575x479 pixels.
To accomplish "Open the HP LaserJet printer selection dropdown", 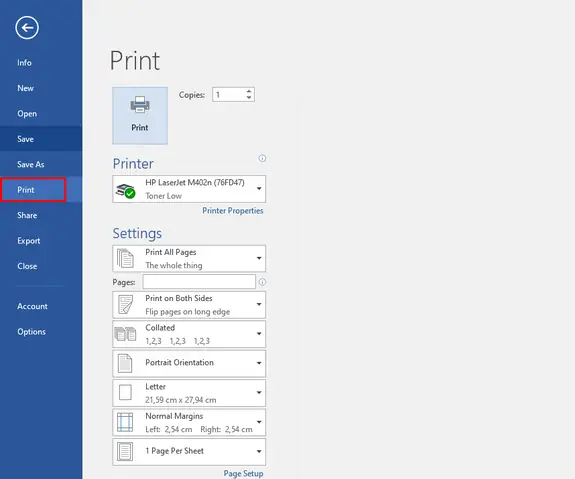I will tap(189, 189).
